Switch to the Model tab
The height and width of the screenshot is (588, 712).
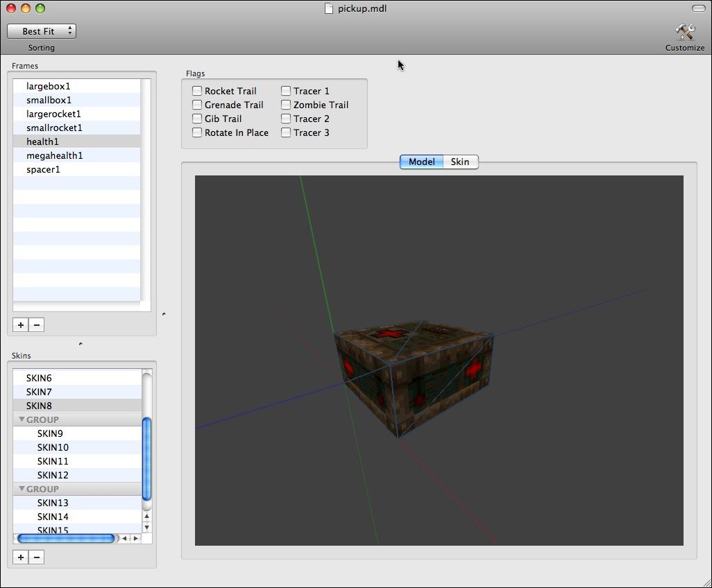click(421, 162)
